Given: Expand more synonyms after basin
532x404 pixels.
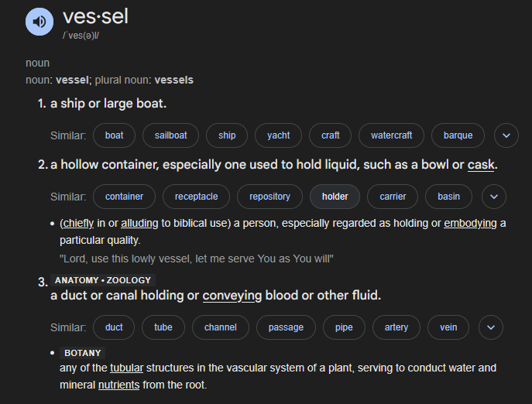Looking at the screenshot, I should click(493, 197).
